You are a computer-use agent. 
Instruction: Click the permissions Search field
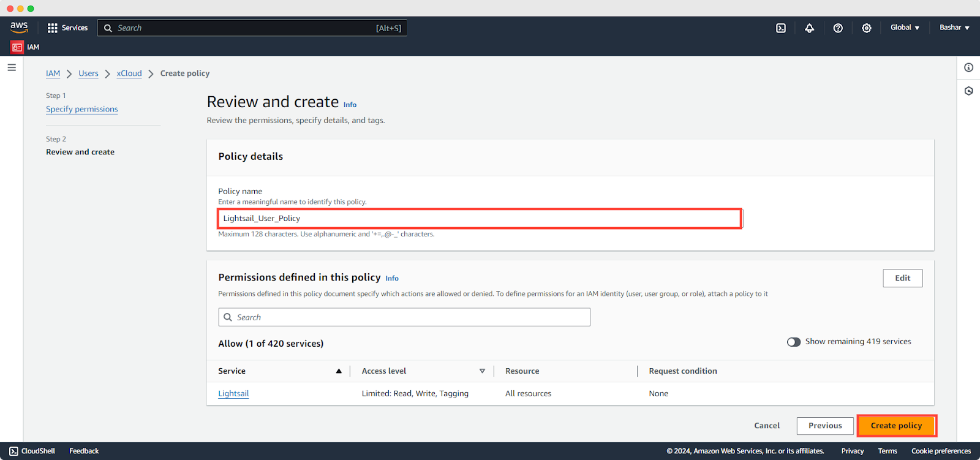click(x=404, y=317)
